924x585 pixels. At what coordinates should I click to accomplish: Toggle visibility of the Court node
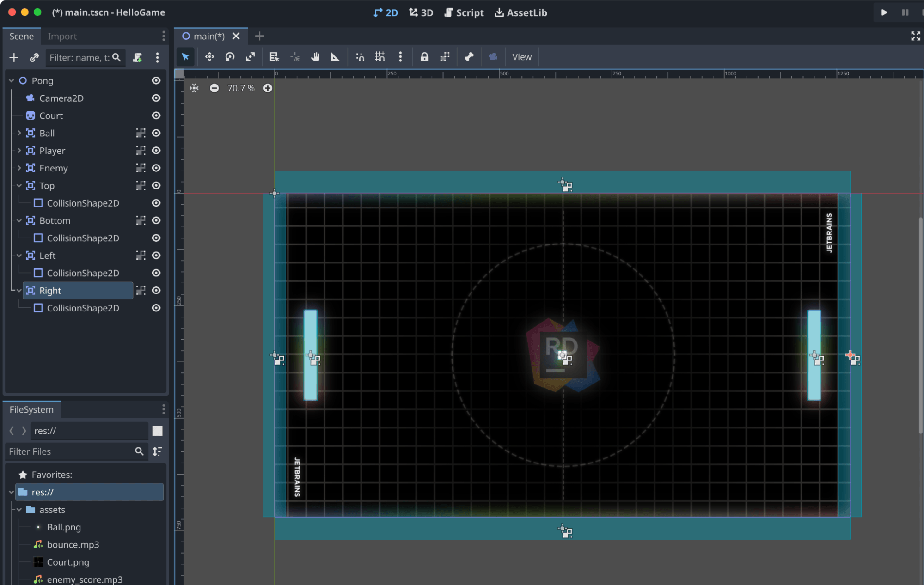156,116
